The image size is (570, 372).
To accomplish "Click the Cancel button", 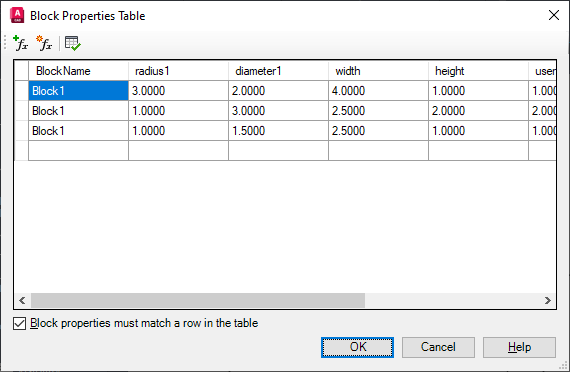I will coord(438,347).
